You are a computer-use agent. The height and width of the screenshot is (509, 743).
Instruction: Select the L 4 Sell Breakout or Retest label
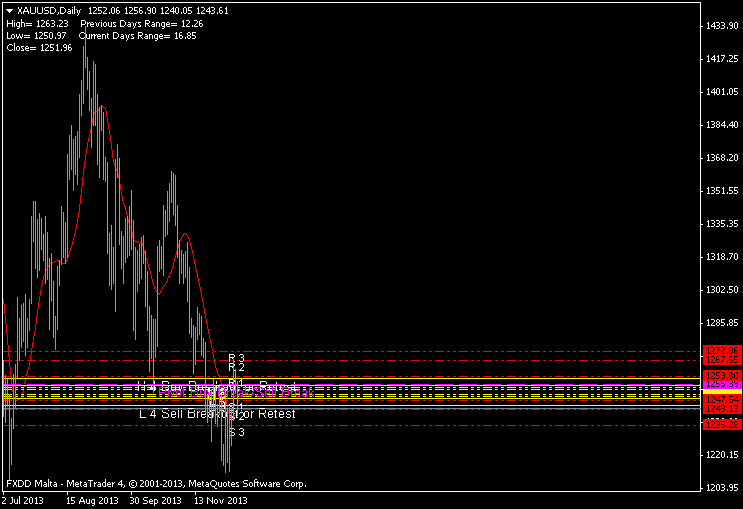[x=217, y=413]
